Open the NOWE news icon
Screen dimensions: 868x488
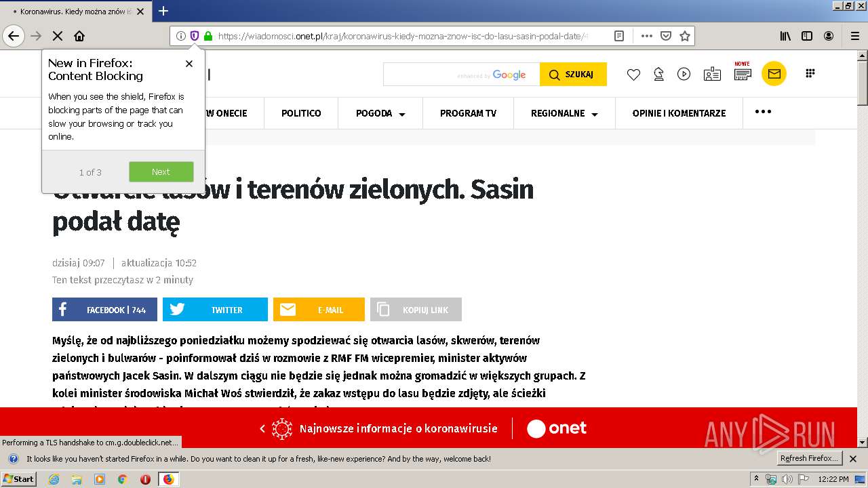[x=743, y=73]
